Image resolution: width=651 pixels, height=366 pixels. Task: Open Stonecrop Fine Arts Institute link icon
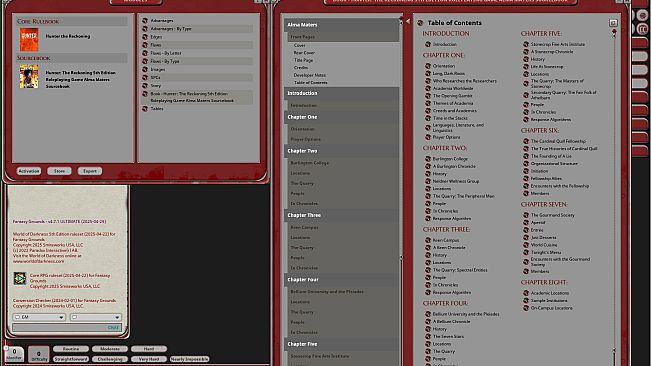click(x=526, y=44)
